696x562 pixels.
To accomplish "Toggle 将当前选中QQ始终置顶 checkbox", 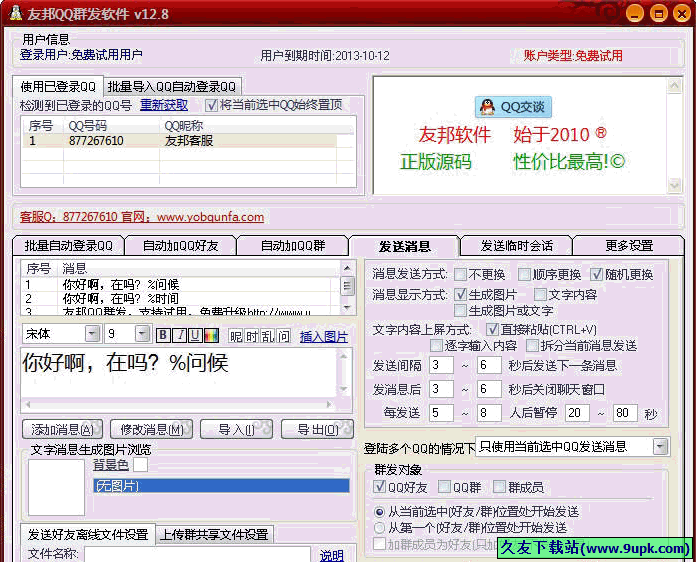I will click(211, 105).
